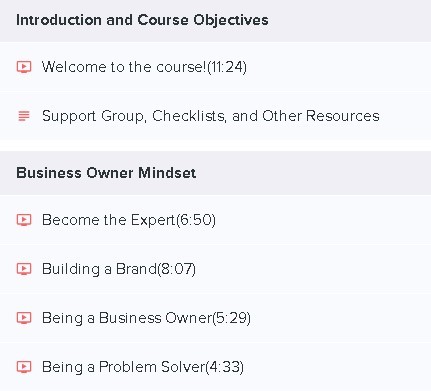Select video icon beside Being a Problem Solver

24,367
